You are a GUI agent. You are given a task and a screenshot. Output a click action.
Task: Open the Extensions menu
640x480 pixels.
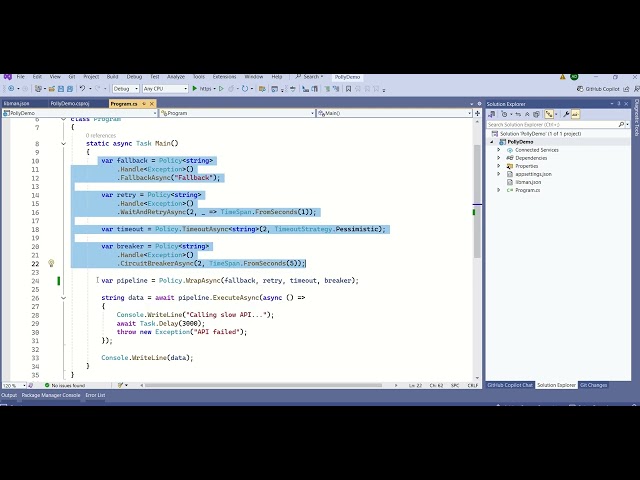click(x=224, y=77)
